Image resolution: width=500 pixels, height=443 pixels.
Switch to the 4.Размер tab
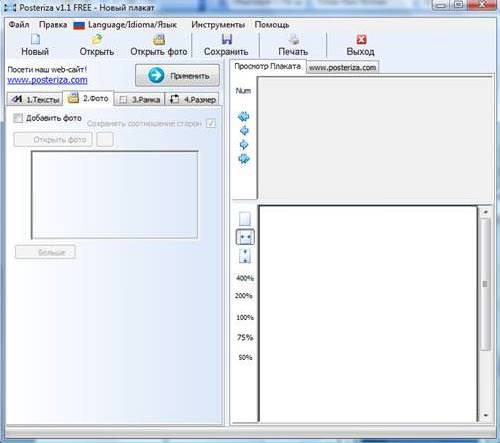coord(193,99)
